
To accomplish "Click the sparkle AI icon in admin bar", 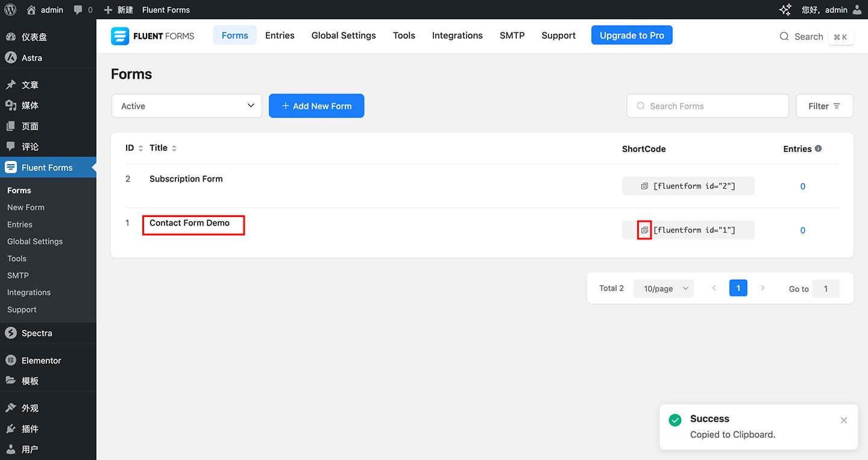I will point(785,10).
